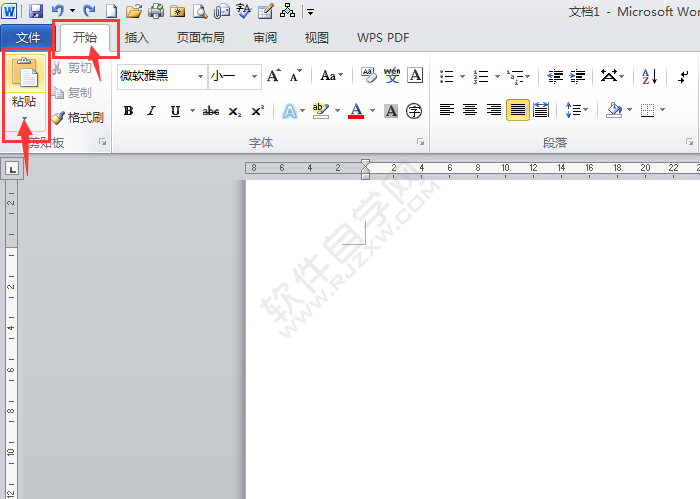Insert enclosed character (字) icon

(414, 111)
